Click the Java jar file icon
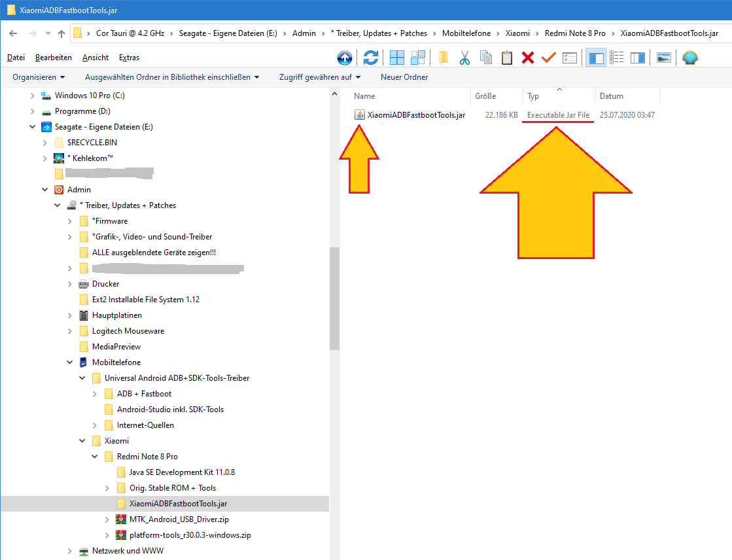The height and width of the screenshot is (560, 732). tap(360, 115)
